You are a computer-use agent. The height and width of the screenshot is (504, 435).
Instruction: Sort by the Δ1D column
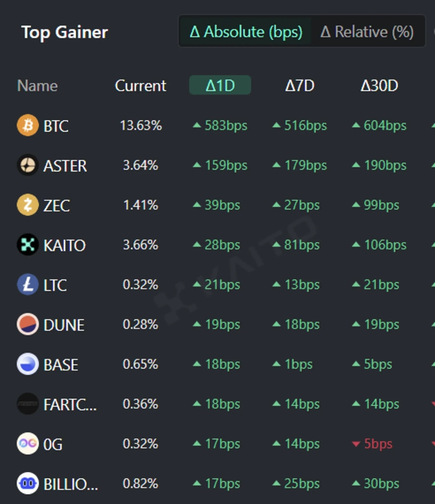220,85
